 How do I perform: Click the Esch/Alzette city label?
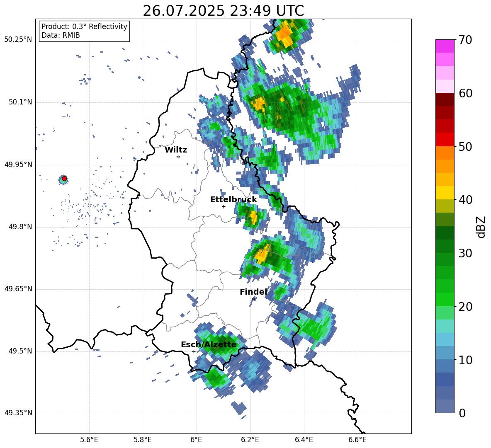[x=209, y=345]
